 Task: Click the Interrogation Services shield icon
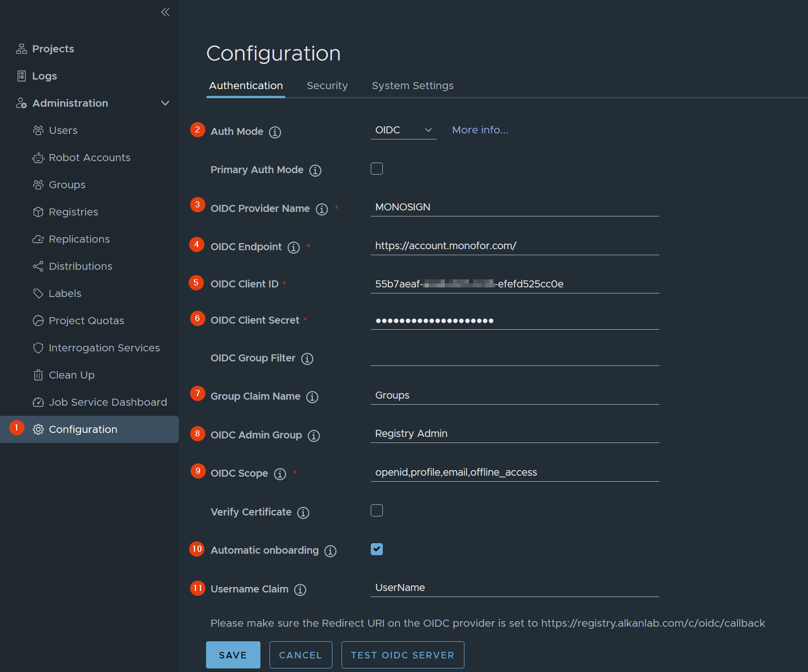point(38,348)
